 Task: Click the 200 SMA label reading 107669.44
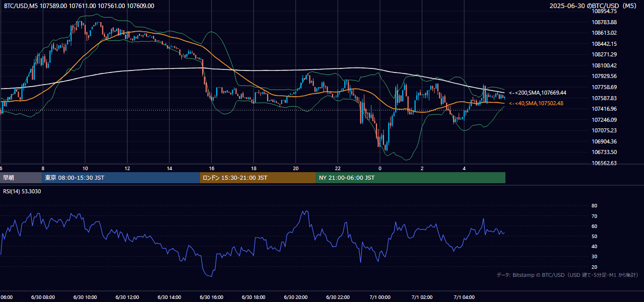point(538,93)
